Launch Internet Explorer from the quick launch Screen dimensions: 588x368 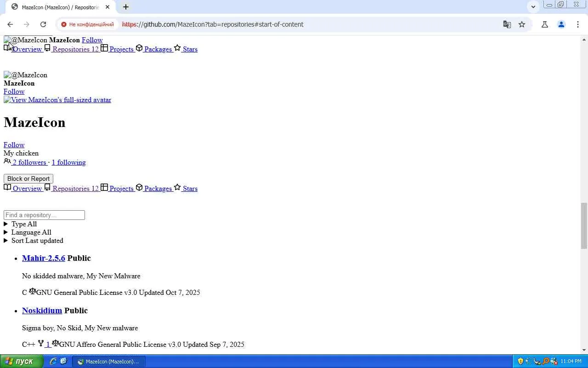pos(53,362)
